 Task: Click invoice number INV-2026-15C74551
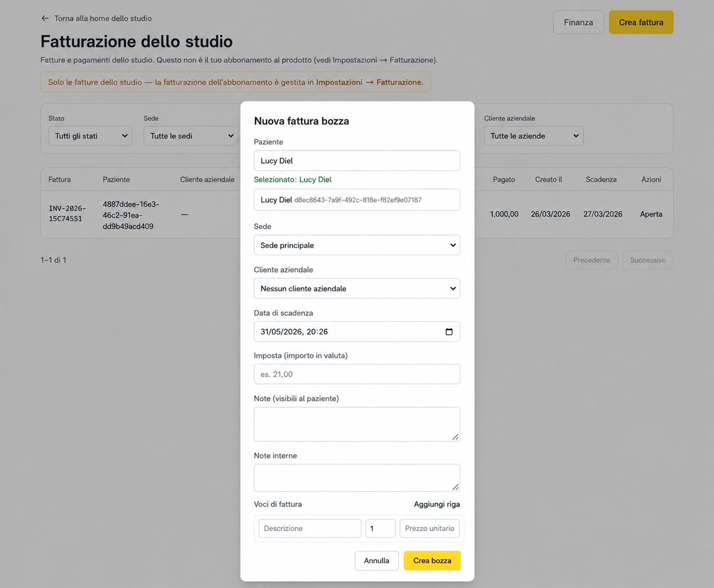(x=68, y=213)
